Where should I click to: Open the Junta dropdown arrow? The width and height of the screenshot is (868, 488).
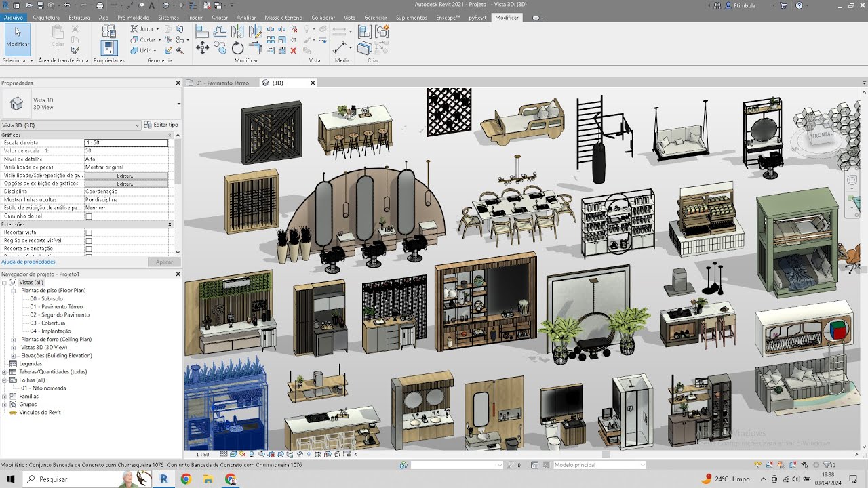157,29
